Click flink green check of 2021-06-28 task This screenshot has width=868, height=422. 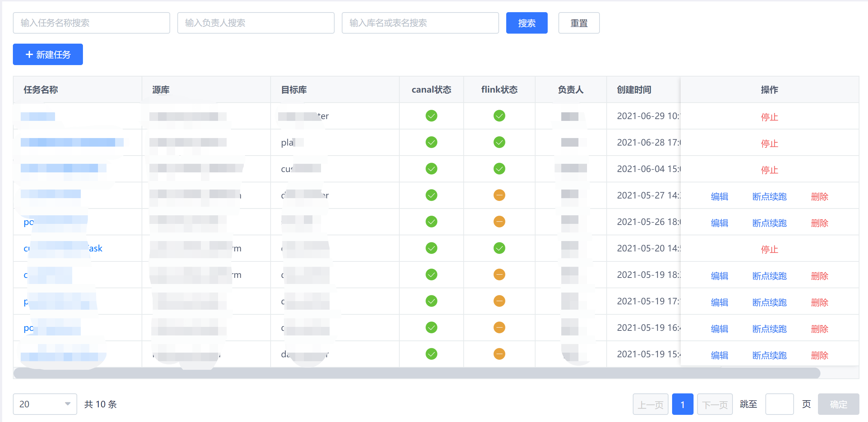tap(499, 142)
